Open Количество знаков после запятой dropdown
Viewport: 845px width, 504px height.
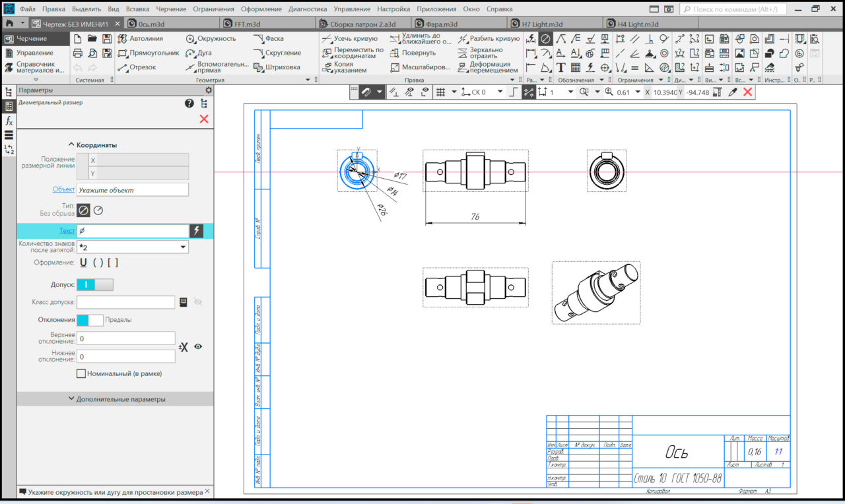(x=183, y=247)
